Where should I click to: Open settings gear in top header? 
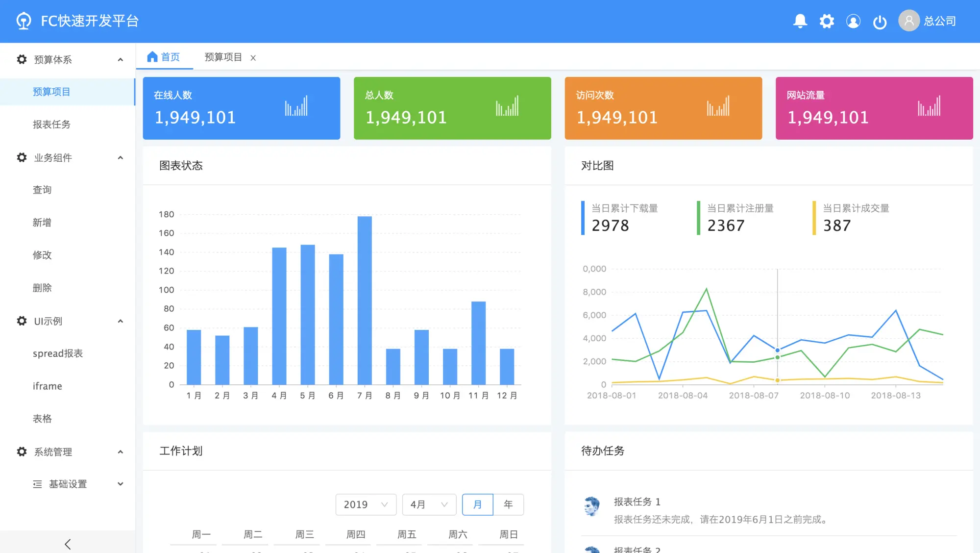click(827, 21)
